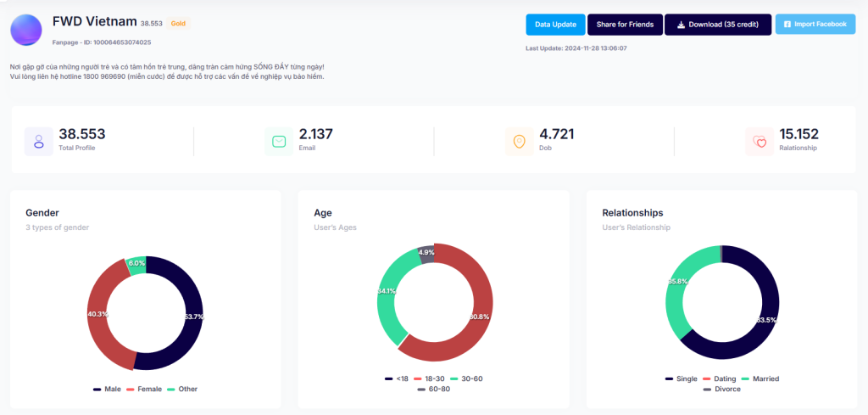Screen dimensions: 868x415
Task: Toggle Married legend in Relationships chart
Action: click(x=760, y=379)
